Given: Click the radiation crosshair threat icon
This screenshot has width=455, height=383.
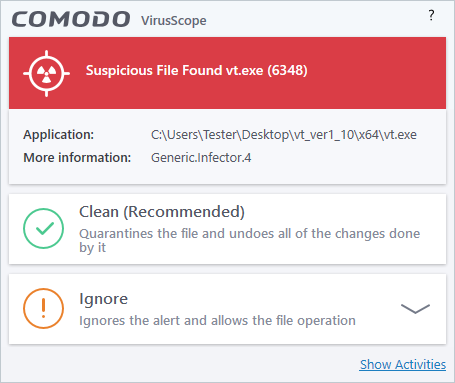Looking at the screenshot, I should pyautogui.click(x=46, y=73).
